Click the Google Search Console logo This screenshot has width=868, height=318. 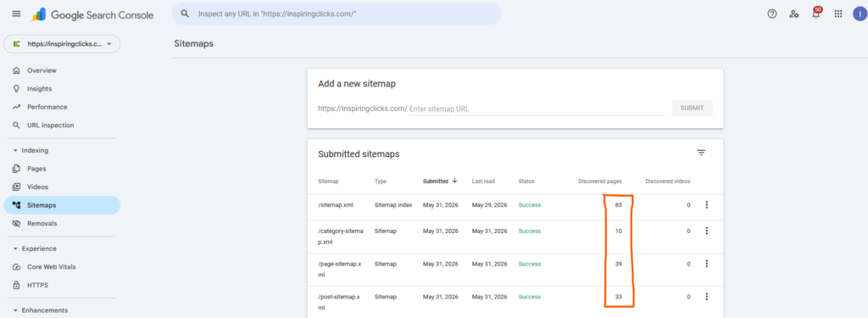tap(92, 15)
